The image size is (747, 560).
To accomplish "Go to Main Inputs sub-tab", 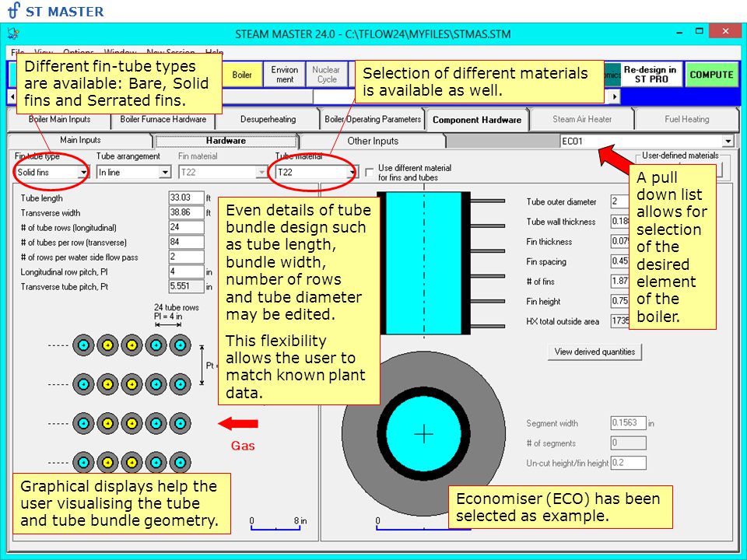I will tap(80, 140).
